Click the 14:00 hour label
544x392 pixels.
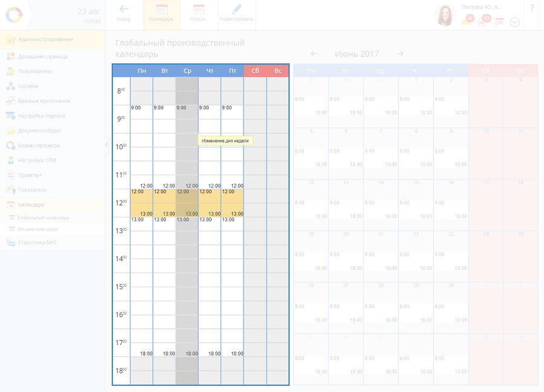(x=121, y=259)
